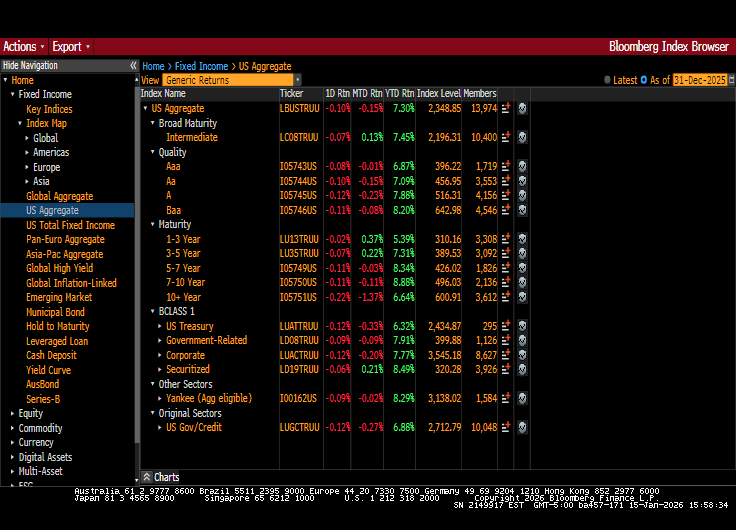Sort by the Members column header

(480, 93)
